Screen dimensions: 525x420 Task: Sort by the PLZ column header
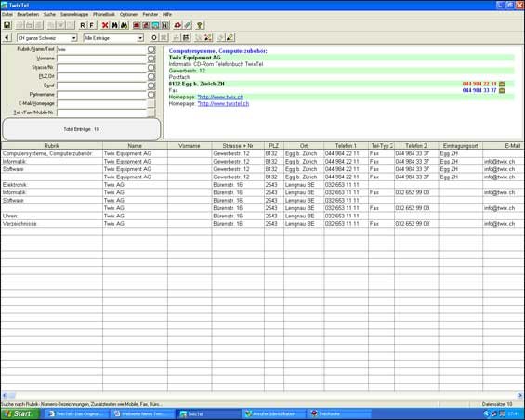click(x=273, y=146)
